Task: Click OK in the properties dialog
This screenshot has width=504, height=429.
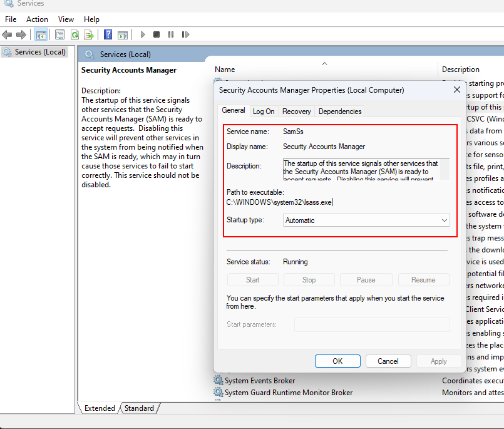Action: [x=337, y=361]
